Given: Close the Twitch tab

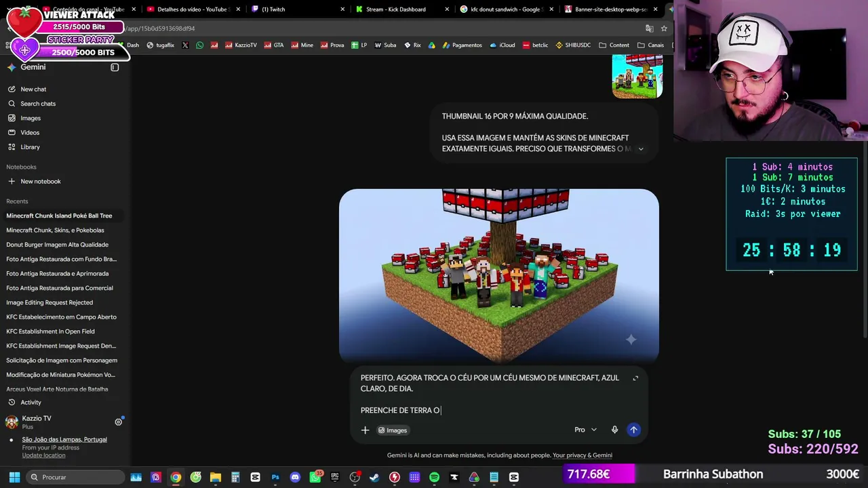Looking at the screenshot, I should [342, 9].
